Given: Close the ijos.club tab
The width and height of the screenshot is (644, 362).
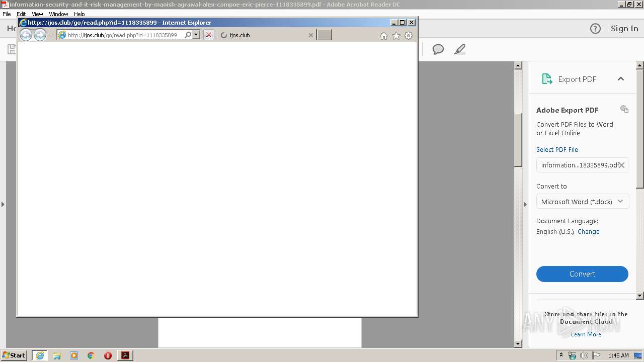Looking at the screenshot, I should [x=310, y=35].
